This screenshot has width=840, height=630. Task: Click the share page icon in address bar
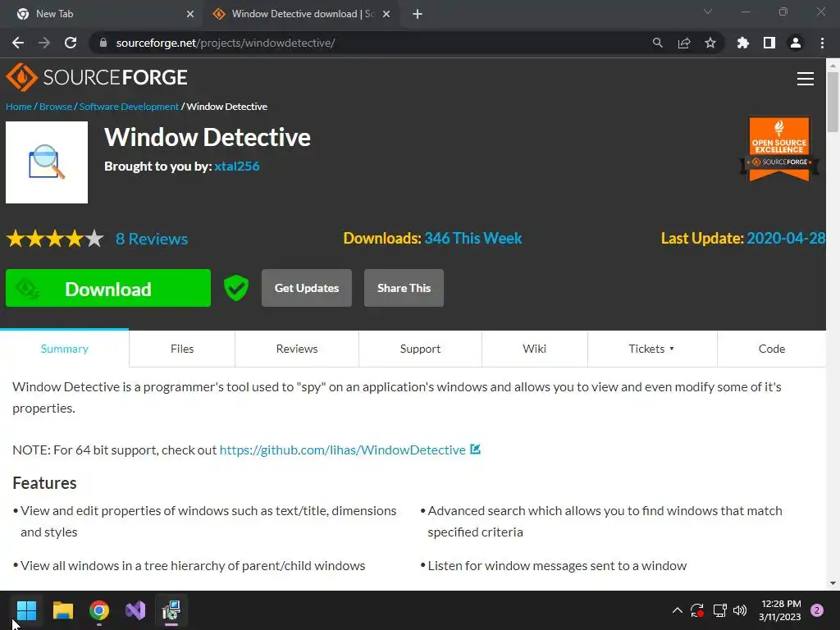[684, 43]
